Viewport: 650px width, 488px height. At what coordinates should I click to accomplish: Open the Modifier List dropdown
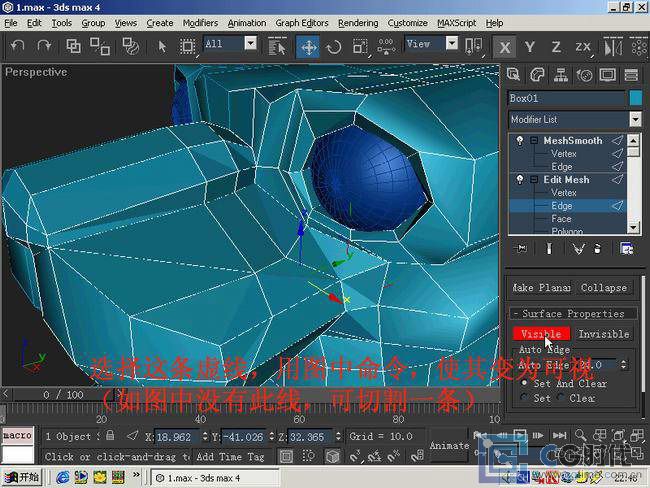[x=635, y=119]
